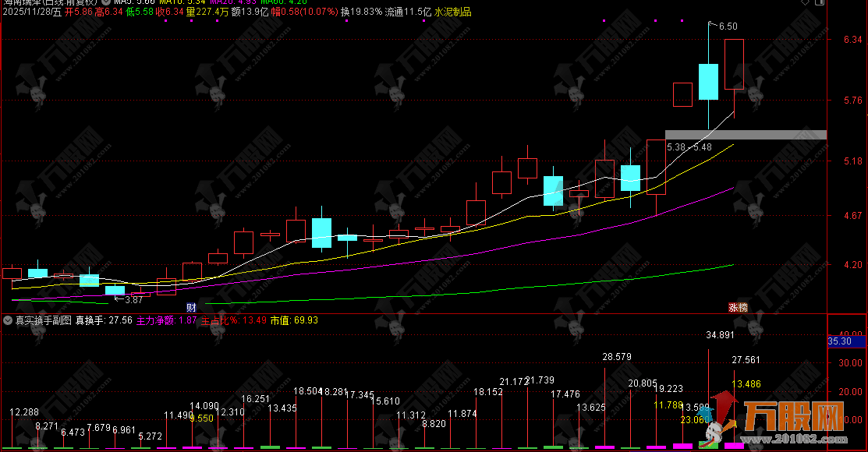Click the 6.50 high price marker
Screen dimensions: 868x452
tap(727, 26)
